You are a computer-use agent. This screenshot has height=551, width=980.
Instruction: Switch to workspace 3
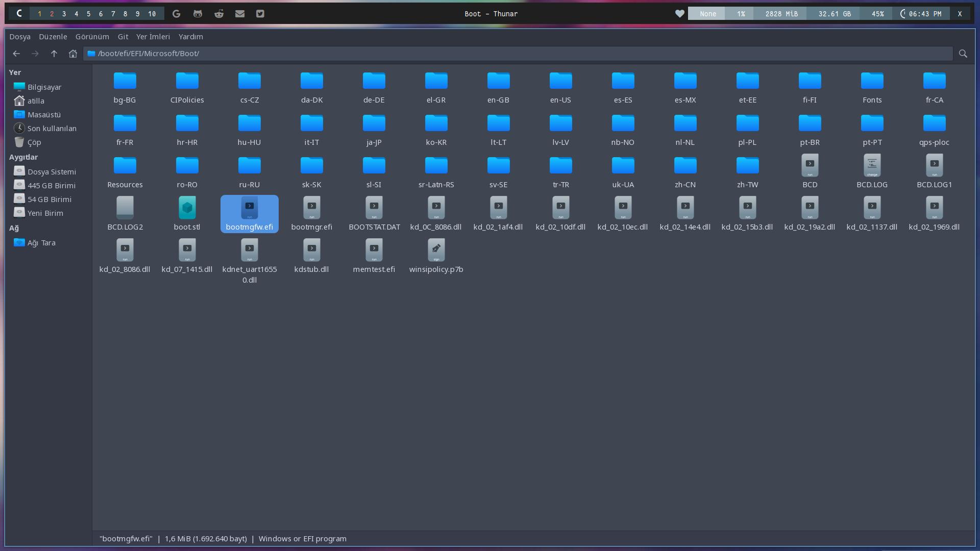[x=64, y=14]
